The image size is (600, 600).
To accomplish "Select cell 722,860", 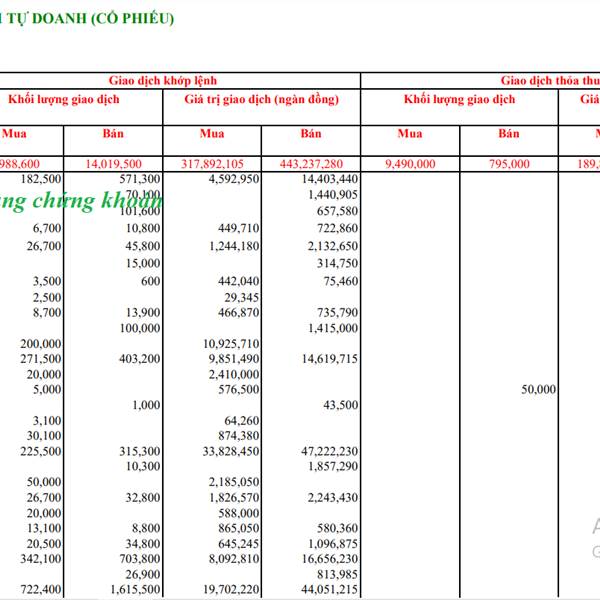I will pos(338,228).
